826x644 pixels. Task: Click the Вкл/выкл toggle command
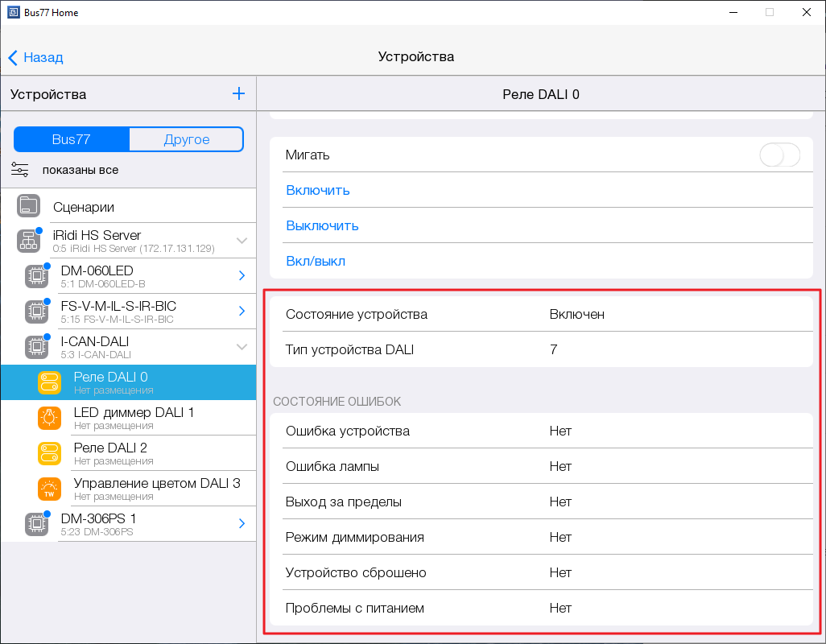(316, 262)
